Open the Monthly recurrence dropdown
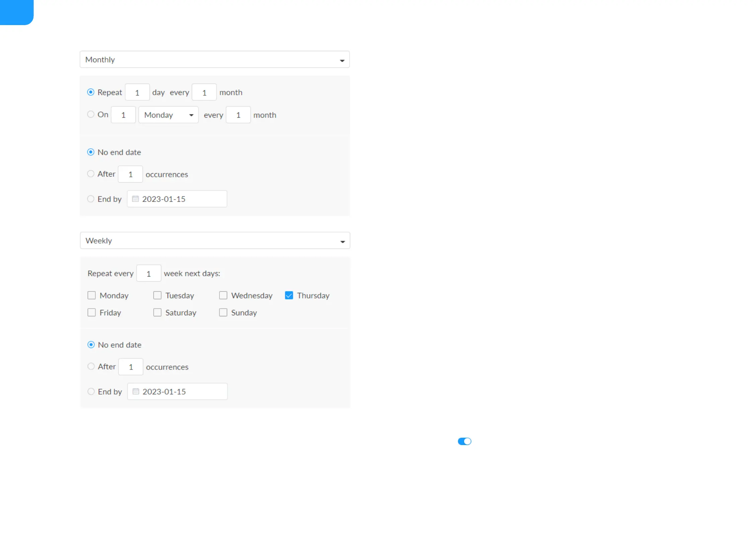Image resolution: width=756 pixels, height=535 pixels. pos(214,60)
